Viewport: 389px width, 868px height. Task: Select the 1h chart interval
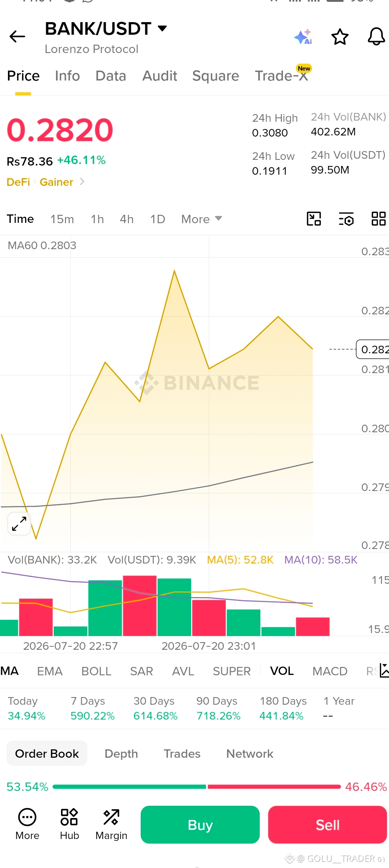tap(97, 219)
